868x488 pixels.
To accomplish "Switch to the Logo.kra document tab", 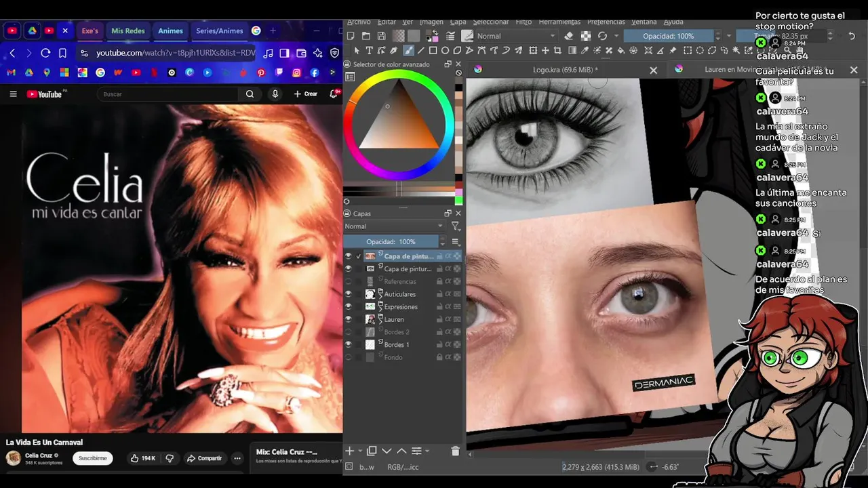I will point(565,69).
